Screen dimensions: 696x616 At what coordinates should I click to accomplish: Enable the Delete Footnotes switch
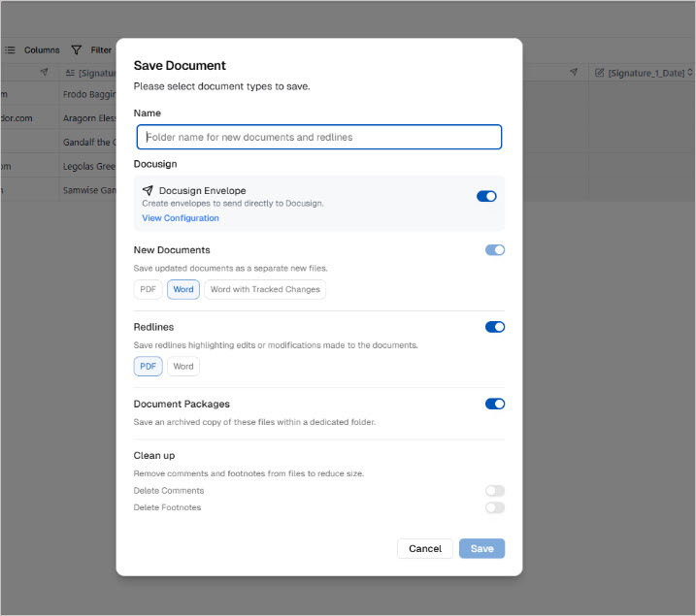tap(495, 507)
